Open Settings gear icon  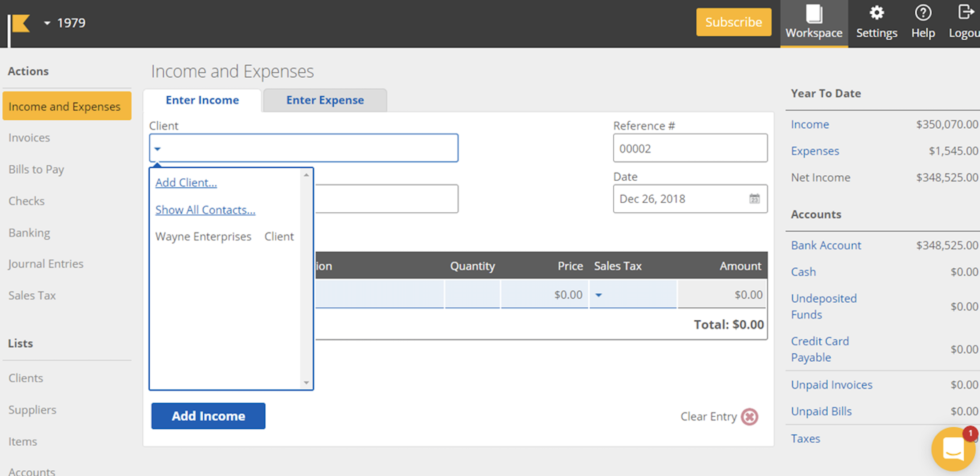click(876, 13)
